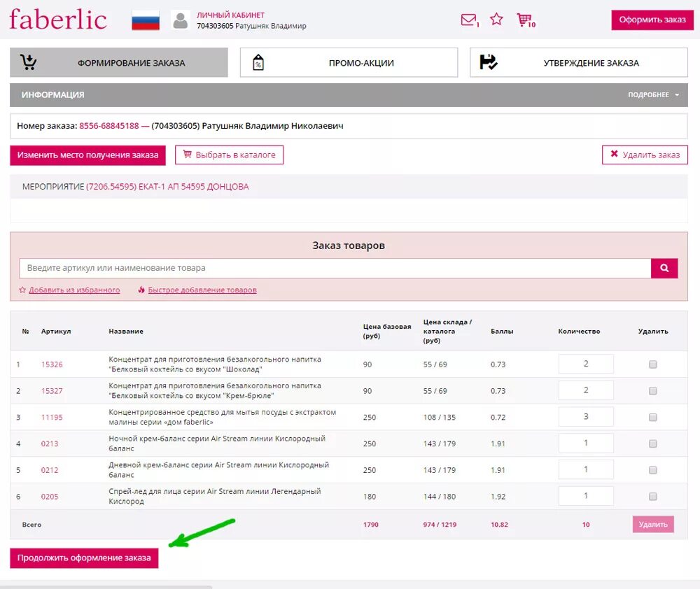Click account name 704303605 Ратушняк Владимир

pyautogui.click(x=251, y=26)
